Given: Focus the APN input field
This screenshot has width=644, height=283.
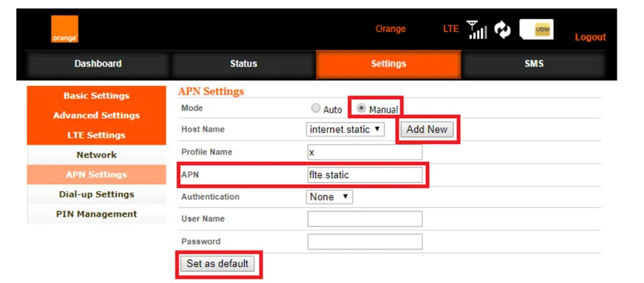Looking at the screenshot, I should 365,175.
